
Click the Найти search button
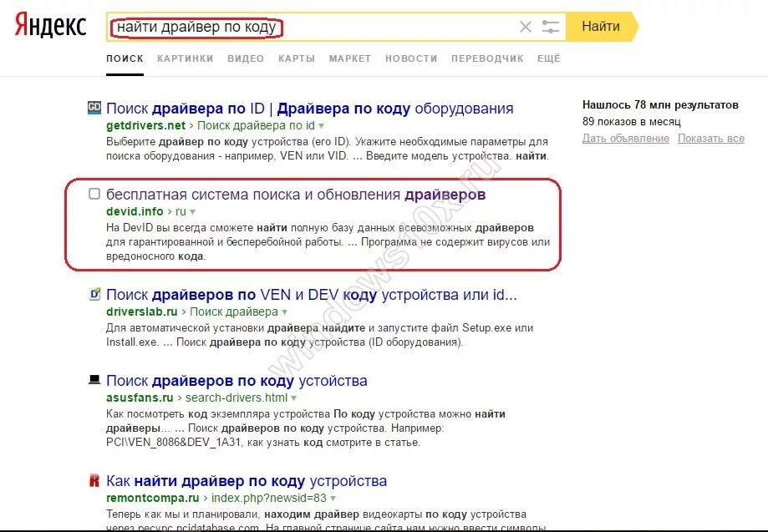[x=601, y=27]
